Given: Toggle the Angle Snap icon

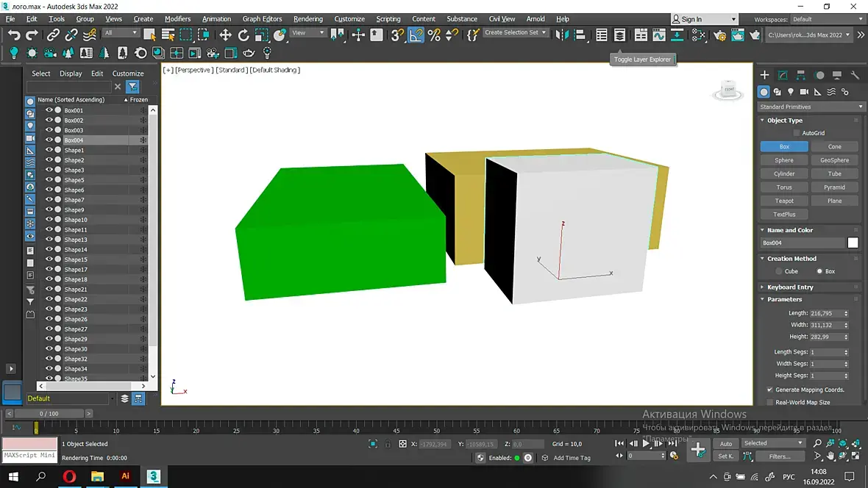Looking at the screenshot, I should click(x=416, y=35).
